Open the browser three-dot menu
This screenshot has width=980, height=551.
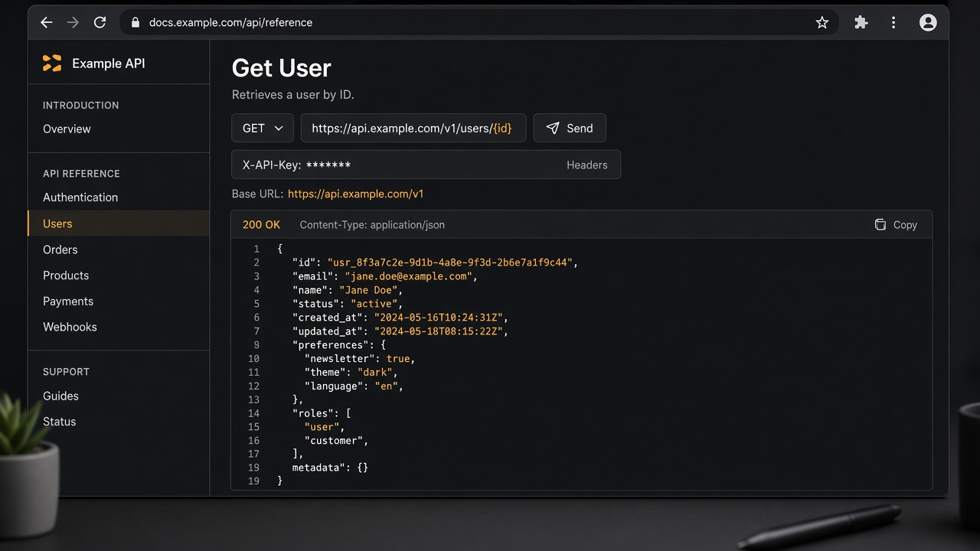[893, 22]
